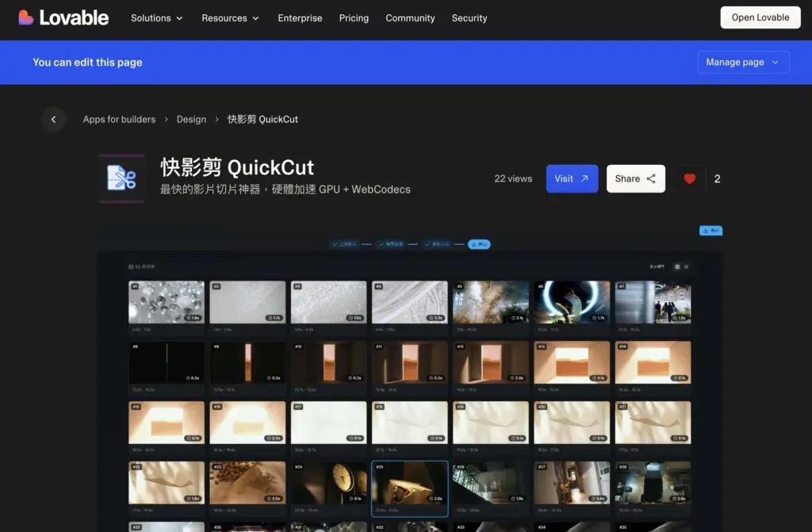Expand the Solutions dropdown
Screen dimensions: 812x532
[156, 17]
